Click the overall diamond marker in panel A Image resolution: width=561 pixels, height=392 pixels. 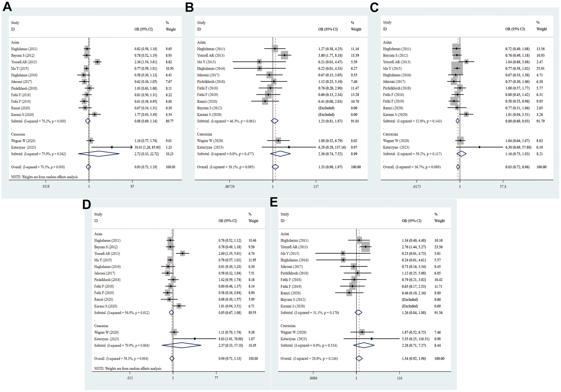pos(88,167)
